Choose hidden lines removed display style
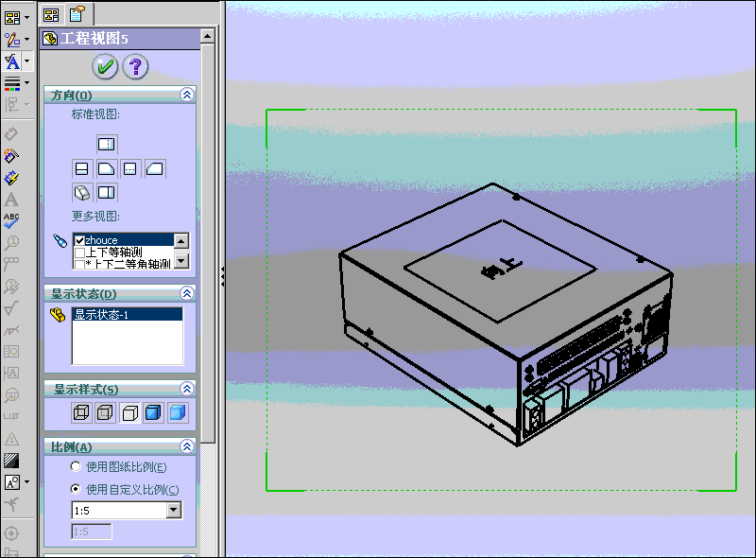 tap(129, 412)
